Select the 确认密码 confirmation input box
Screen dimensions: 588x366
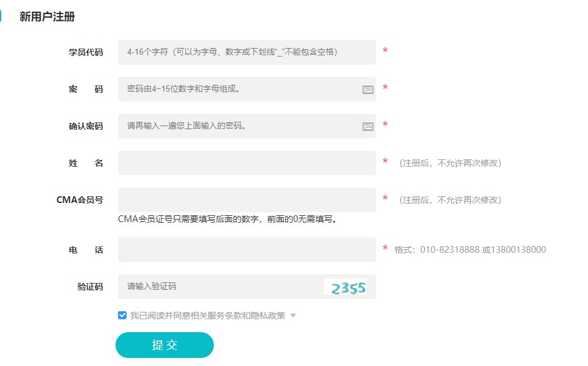(240, 126)
